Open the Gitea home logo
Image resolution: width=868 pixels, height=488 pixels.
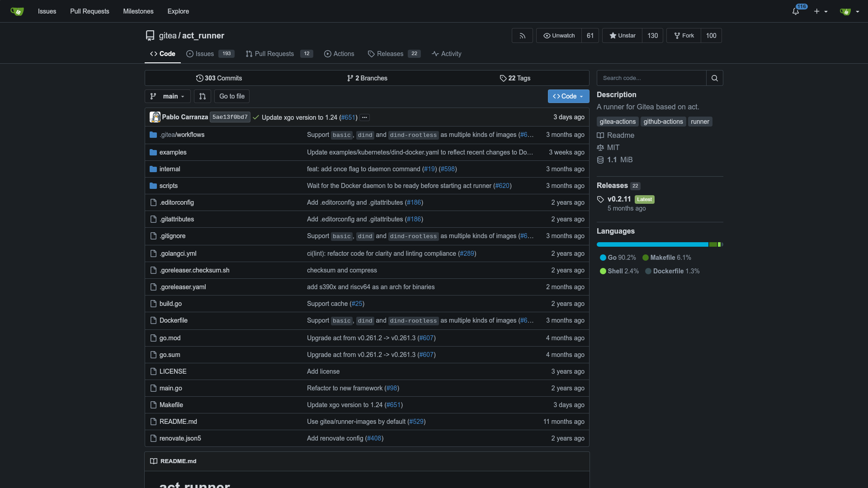pos(17,11)
